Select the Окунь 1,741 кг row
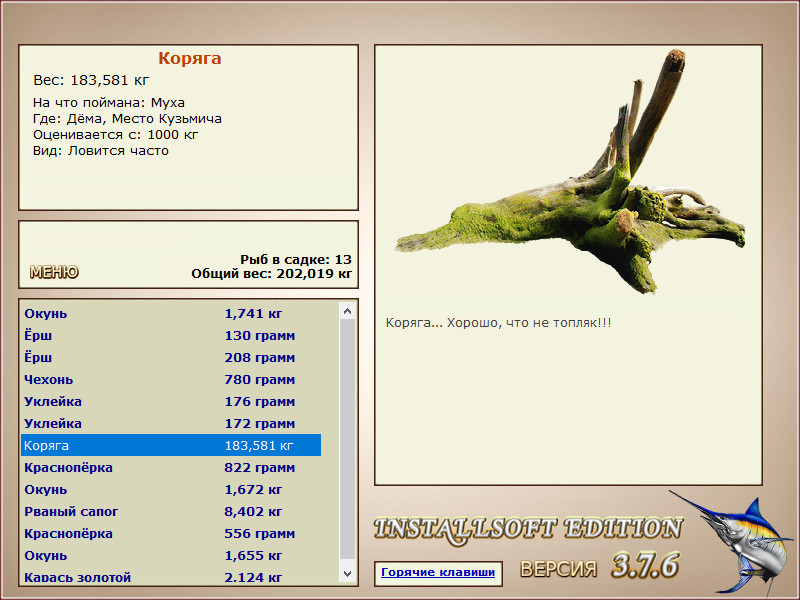Viewport: 800px width, 600px height. click(171, 313)
